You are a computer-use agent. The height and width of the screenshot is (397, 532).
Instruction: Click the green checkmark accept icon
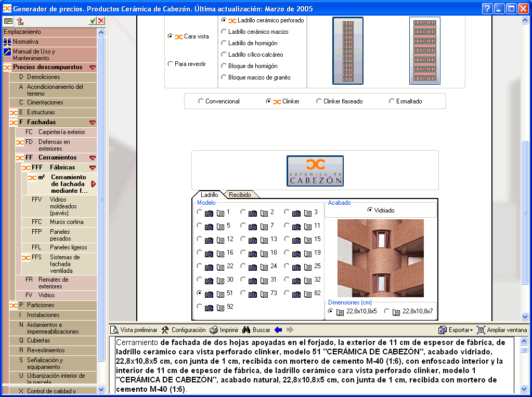coord(92,21)
